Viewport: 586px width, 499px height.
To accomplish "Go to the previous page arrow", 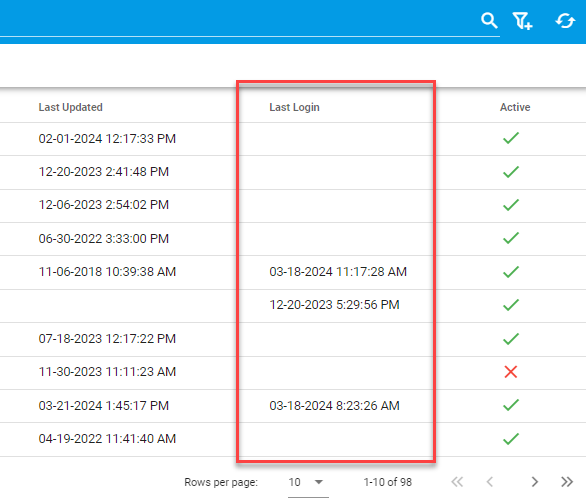I will point(490,482).
